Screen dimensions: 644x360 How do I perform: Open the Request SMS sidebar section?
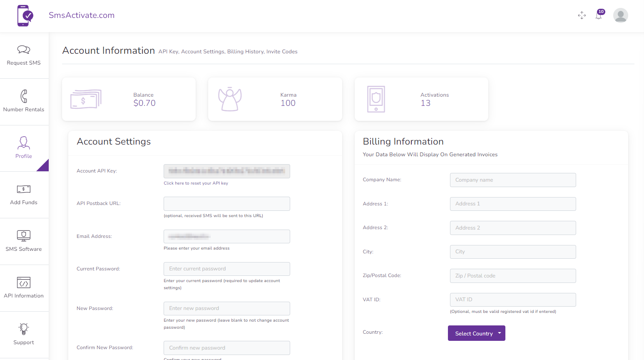coord(24,56)
